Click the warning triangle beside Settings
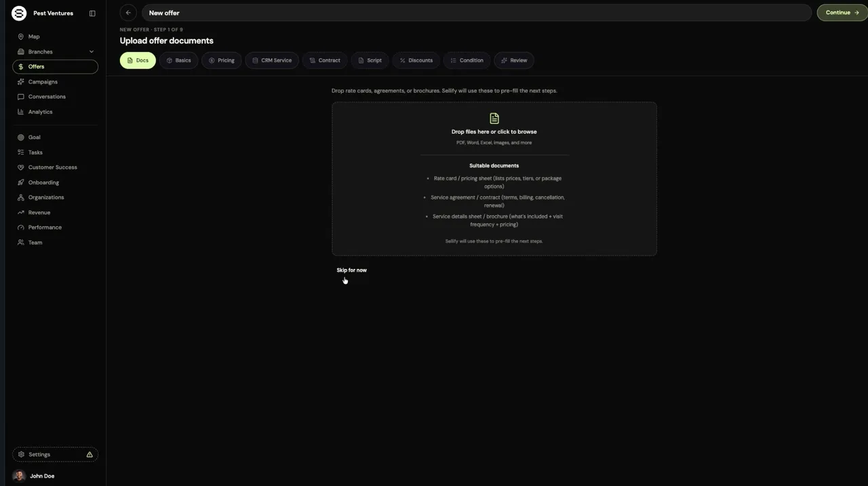The image size is (868, 486). coord(90,455)
